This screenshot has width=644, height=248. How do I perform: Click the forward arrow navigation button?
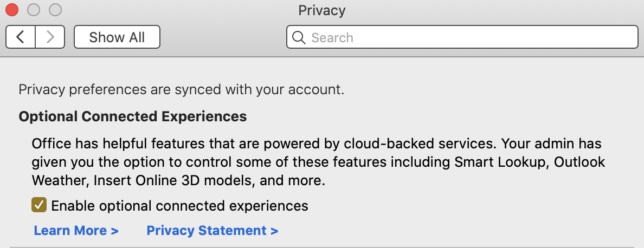(50, 37)
